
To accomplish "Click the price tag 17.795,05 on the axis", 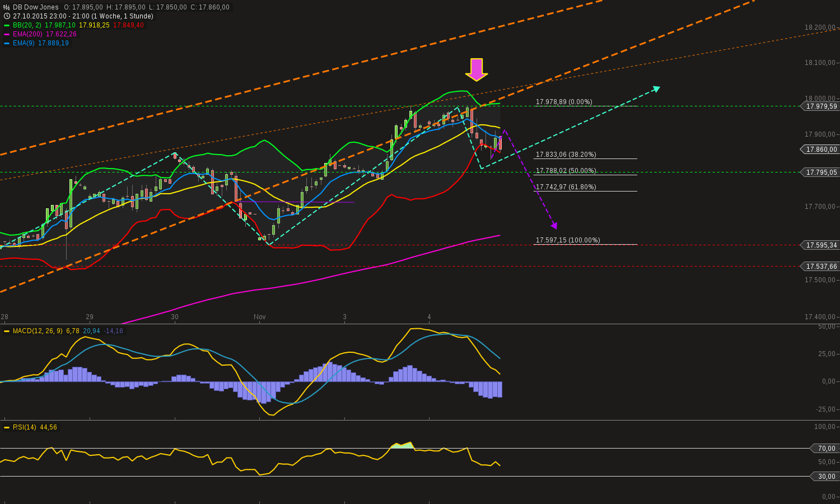I will pos(821,172).
